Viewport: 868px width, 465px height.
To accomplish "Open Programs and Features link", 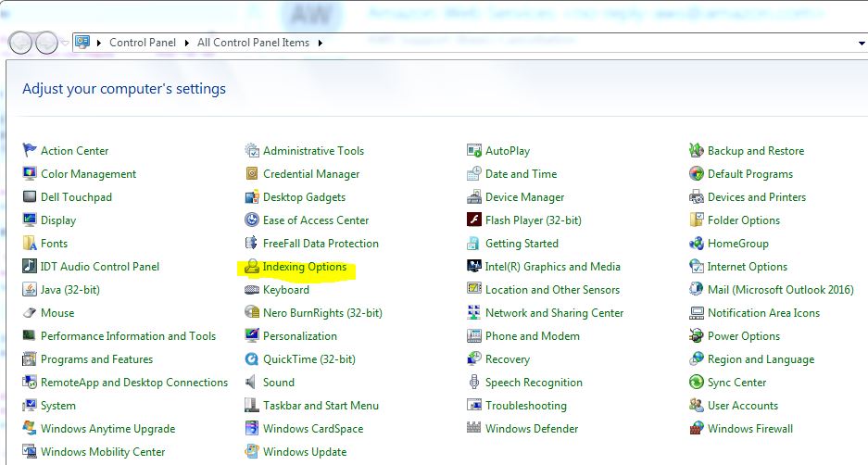I will point(97,359).
